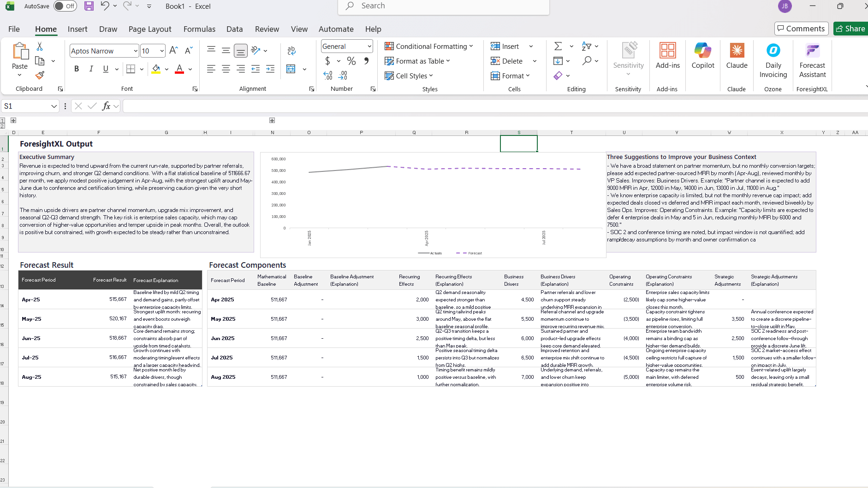Apply percent style to selection
868x488 pixels.
[351, 61]
